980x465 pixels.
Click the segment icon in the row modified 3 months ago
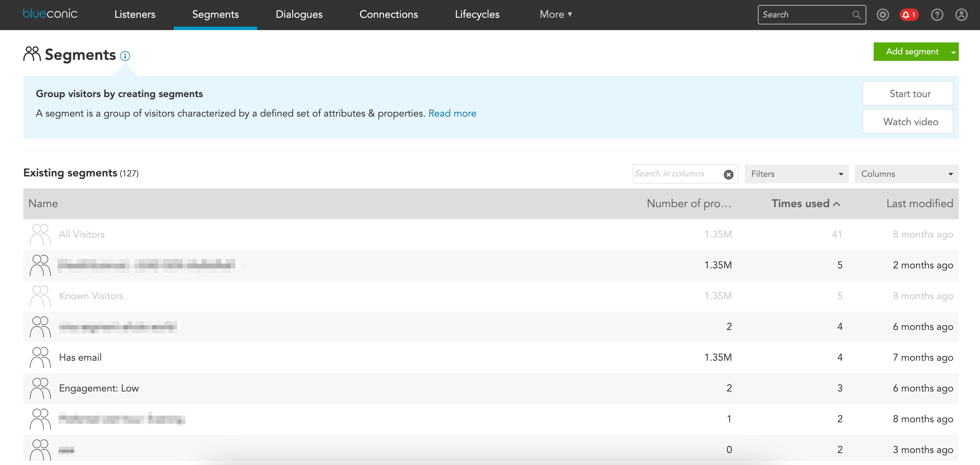pos(40,450)
